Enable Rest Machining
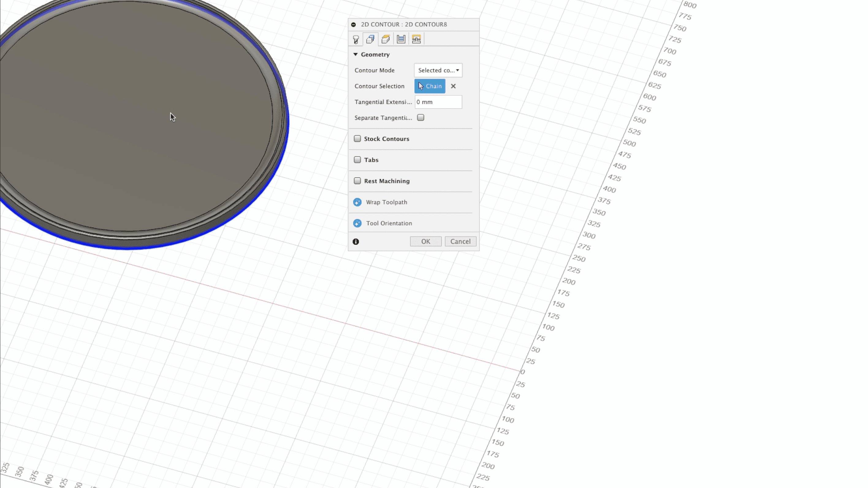868x488 pixels. tap(357, 181)
